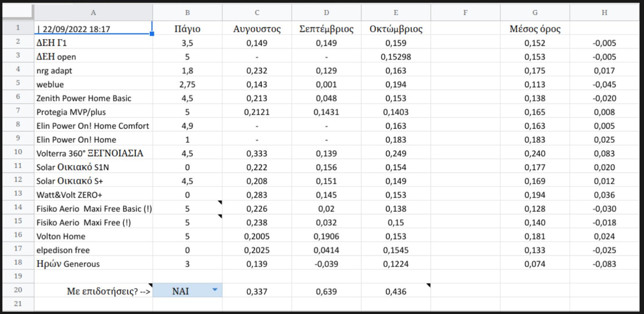Image resolution: width=644 pixels, height=314 pixels.
Task: Select the Watt&Volt ZERO+ cell
Action: pos(93,194)
